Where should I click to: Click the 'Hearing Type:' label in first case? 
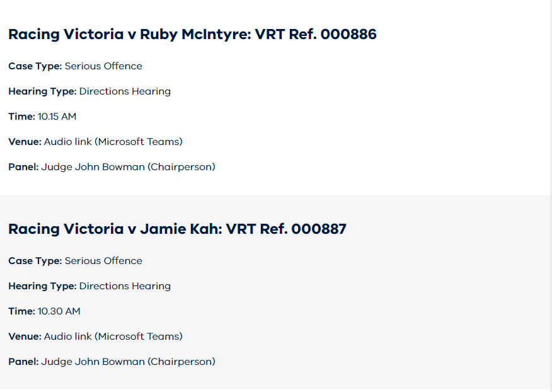click(x=43, y=91)
